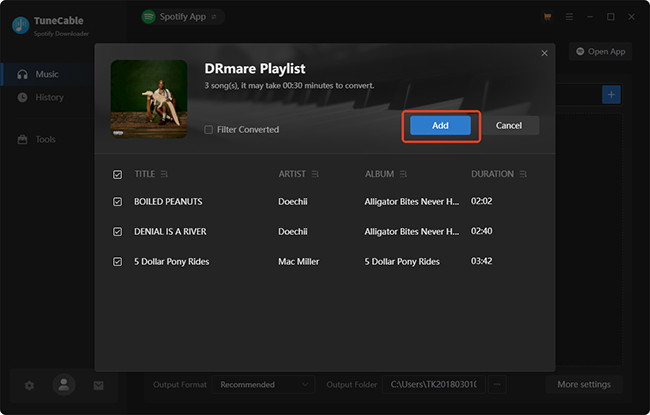Viewport: 650px width, 415px height.
Task: Click the 03:42 duration value
Action: (482, 261)
